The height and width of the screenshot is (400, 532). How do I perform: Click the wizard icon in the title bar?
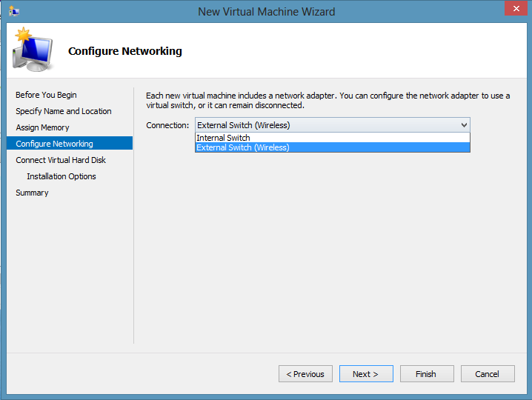14,12
